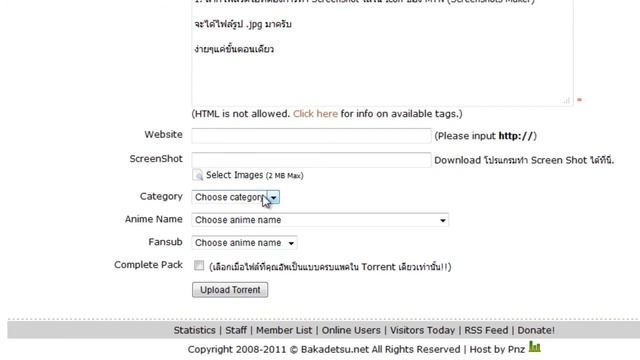Focus the Website input field

[x=311, y=136]
